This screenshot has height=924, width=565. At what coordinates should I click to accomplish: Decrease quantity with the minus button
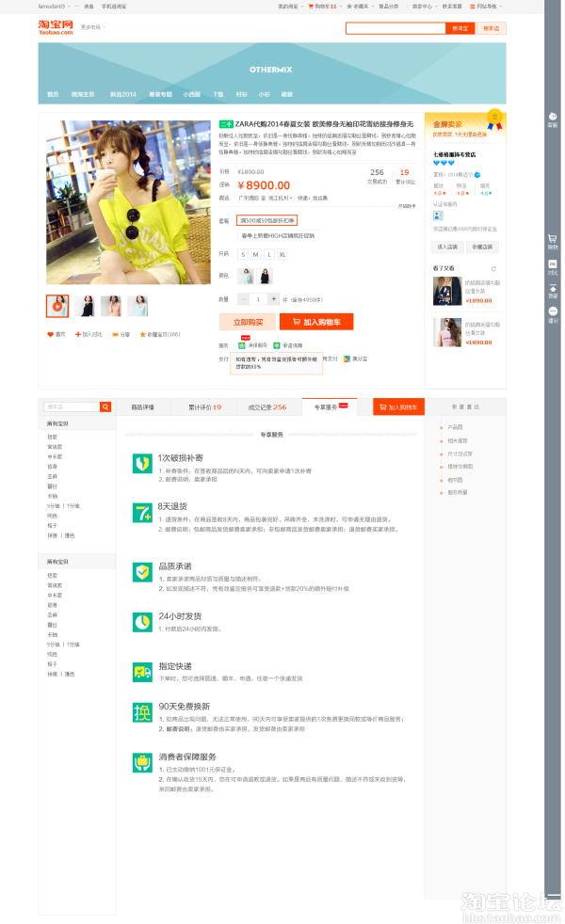pyautogui.click(x=243, y=299)
